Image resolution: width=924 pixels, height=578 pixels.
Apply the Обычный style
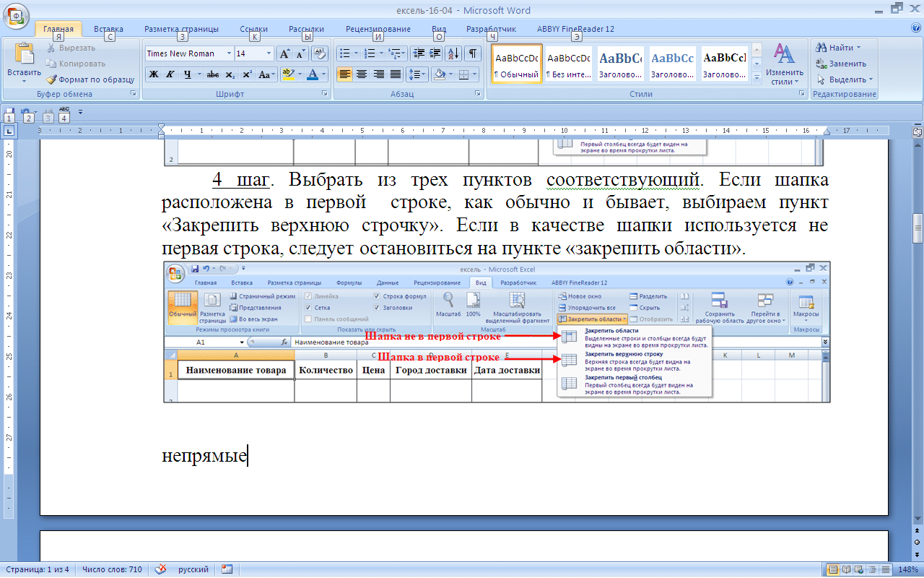[x=516, y=64]
